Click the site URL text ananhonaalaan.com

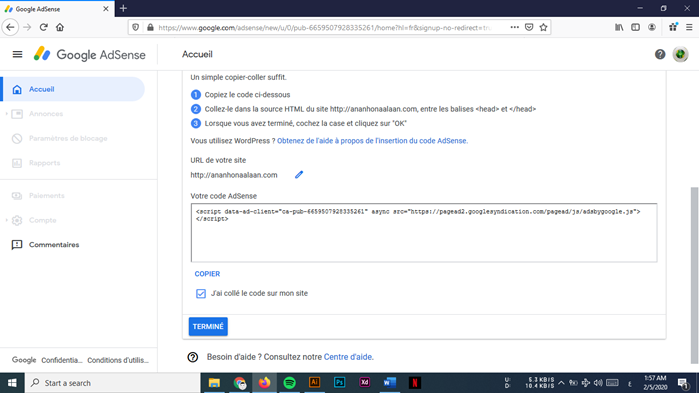tap(234, 175)
